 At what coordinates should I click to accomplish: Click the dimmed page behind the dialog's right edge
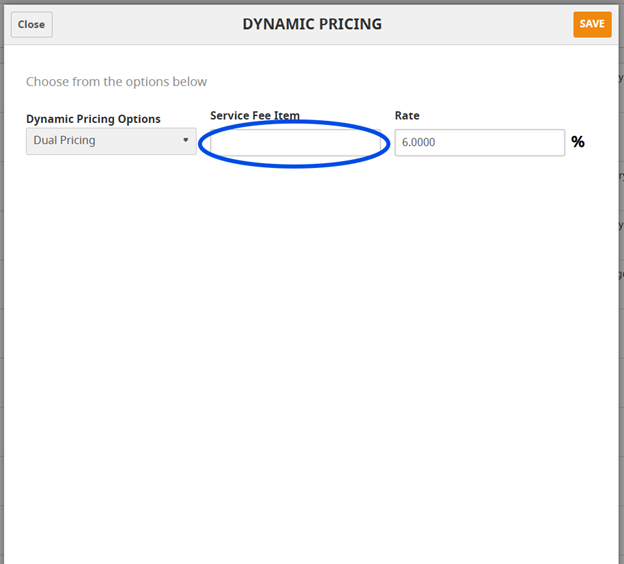(x=621, y=300)
